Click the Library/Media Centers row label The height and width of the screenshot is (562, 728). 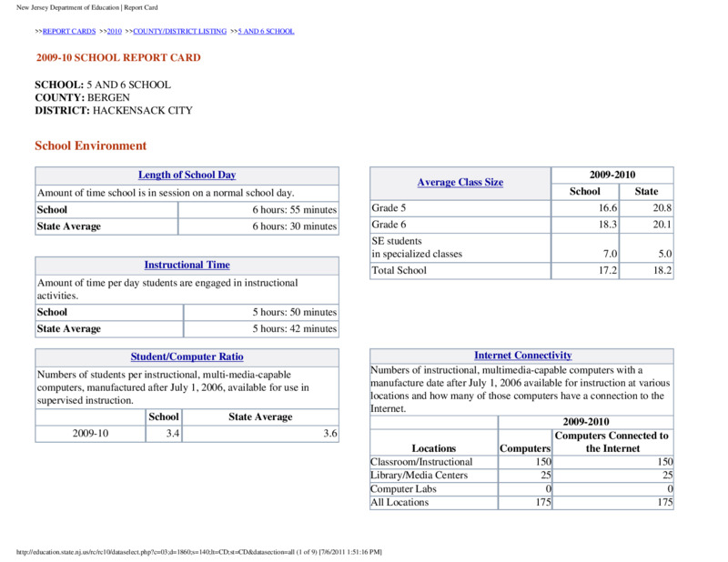[420, 476]
